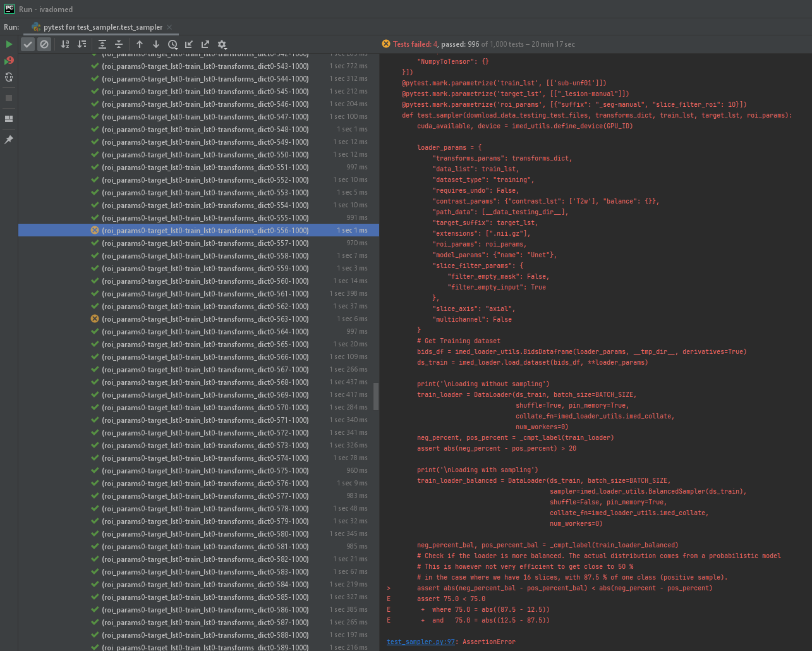Toggle show ignored tests button
This screenshot has height=651, width=812.
pos(44,44)
